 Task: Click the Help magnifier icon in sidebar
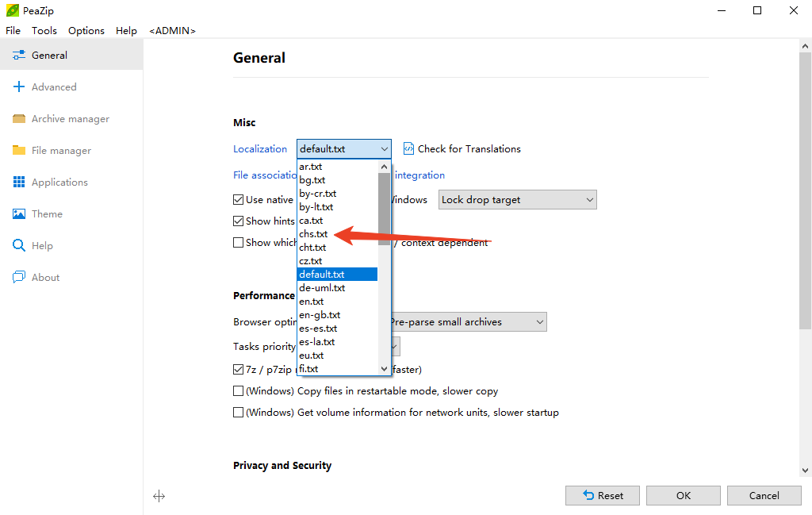(19, 245)
